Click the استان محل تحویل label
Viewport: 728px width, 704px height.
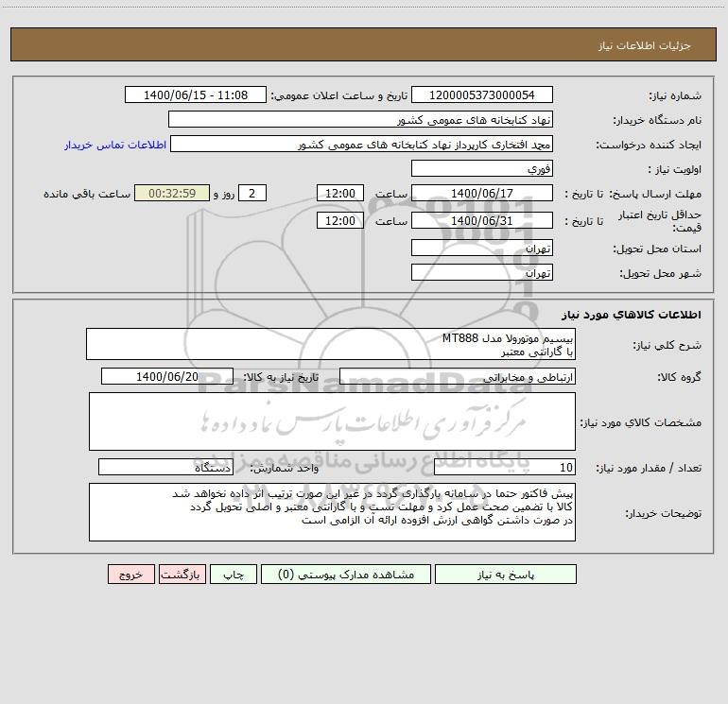point(657,249)
